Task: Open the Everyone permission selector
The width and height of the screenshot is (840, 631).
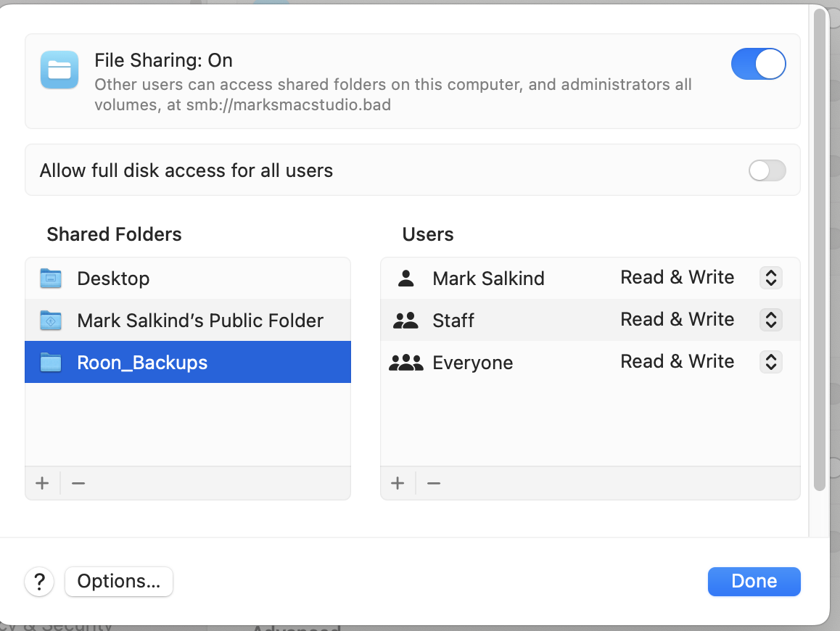Action: [x=770, y=362]
